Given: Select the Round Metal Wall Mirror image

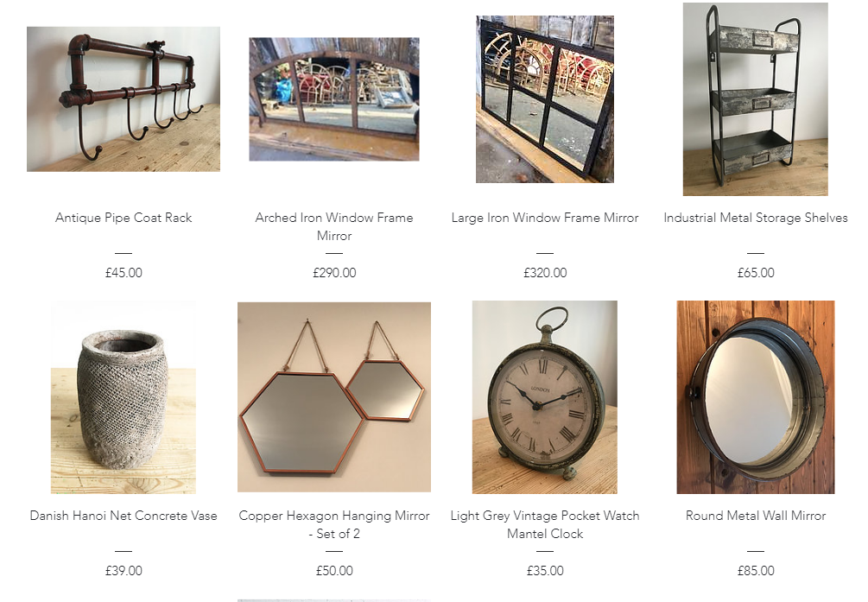Looking at the screenshot, I should click(756, 397).
